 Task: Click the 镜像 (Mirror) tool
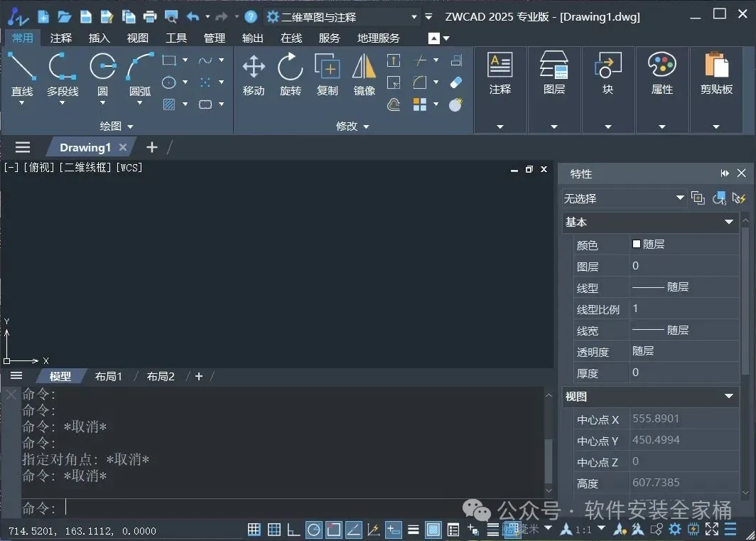[364, 75]
